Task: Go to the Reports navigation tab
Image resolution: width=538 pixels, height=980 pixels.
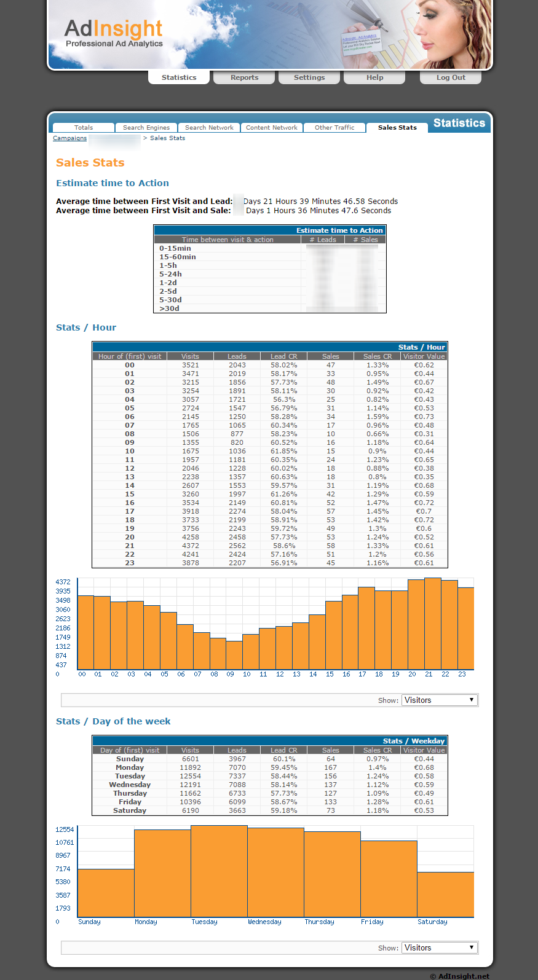Action: 244,77
